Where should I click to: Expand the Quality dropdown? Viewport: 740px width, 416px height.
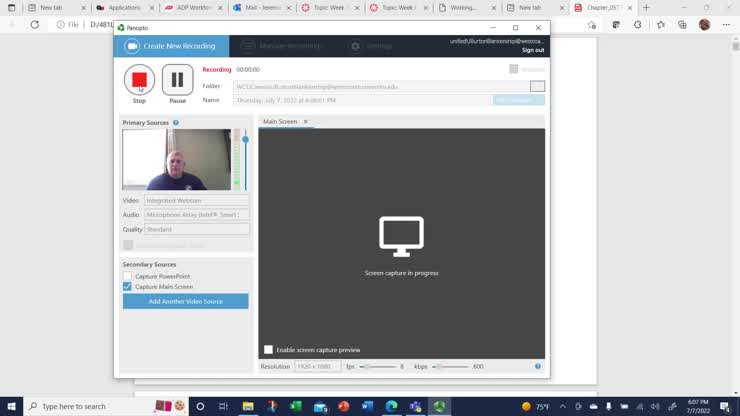pyautogui.click(x=196, y=229)
